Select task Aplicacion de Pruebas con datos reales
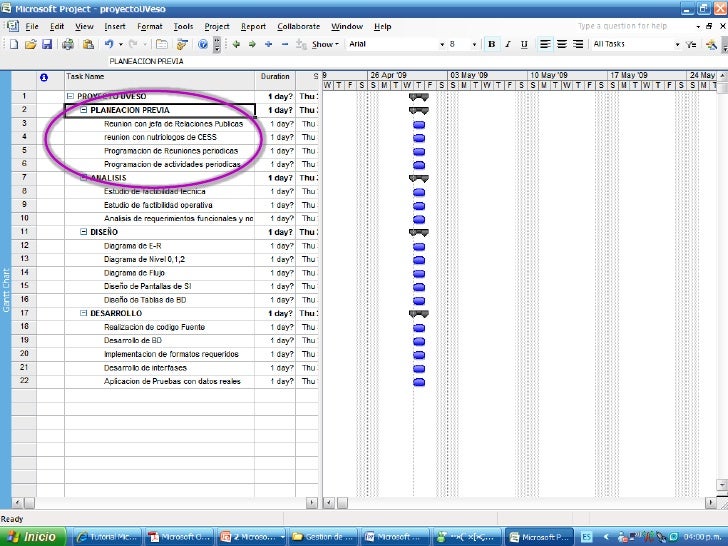Viewport: 728px width, 546px height. [x=172, y=382]
